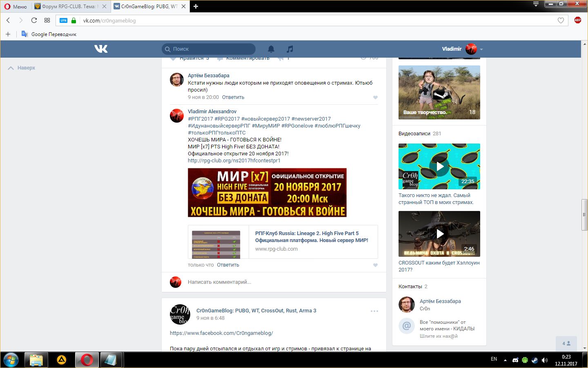Open МИР x7 banner image
Viewport: 588px width, 368px height.
[x=267, y=193]
